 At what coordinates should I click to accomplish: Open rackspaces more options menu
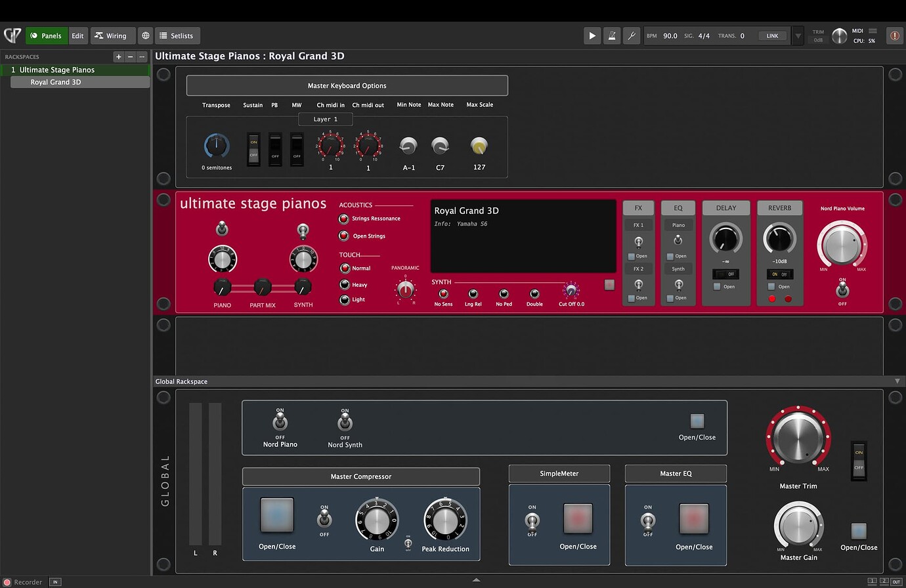tap(141, 57)
